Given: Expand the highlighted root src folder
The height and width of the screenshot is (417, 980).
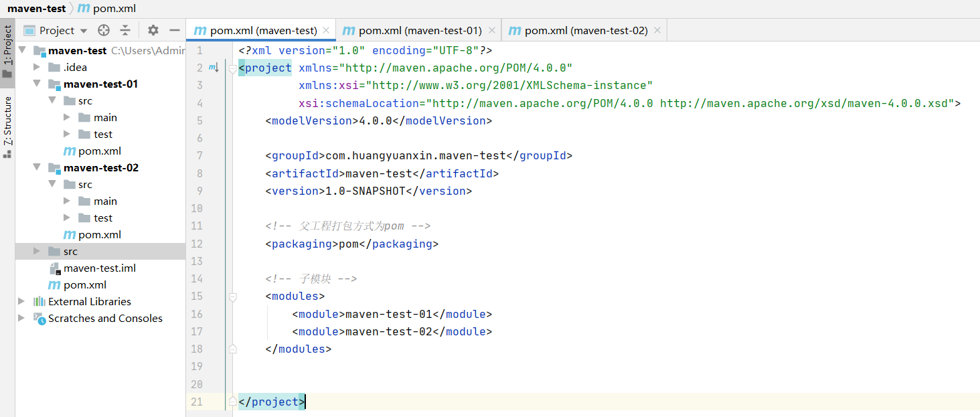Looking at the screenshot, I should (37, 251).
